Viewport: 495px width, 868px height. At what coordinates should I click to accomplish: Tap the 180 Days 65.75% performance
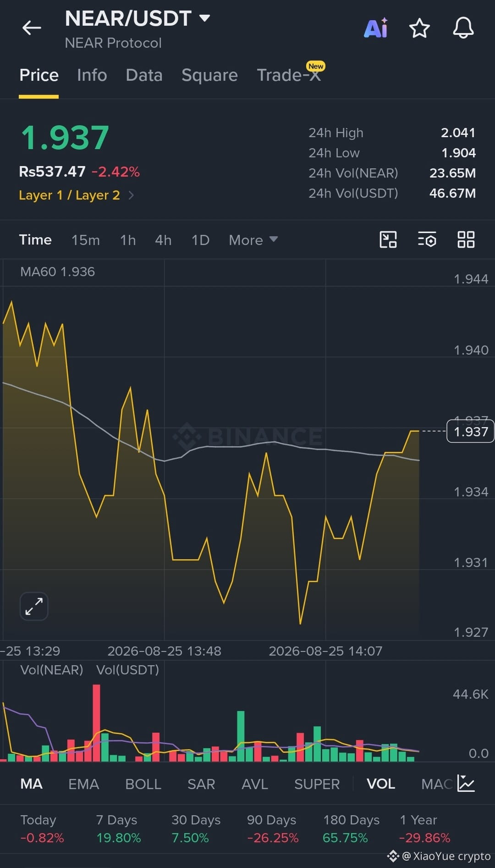point(351,829)
